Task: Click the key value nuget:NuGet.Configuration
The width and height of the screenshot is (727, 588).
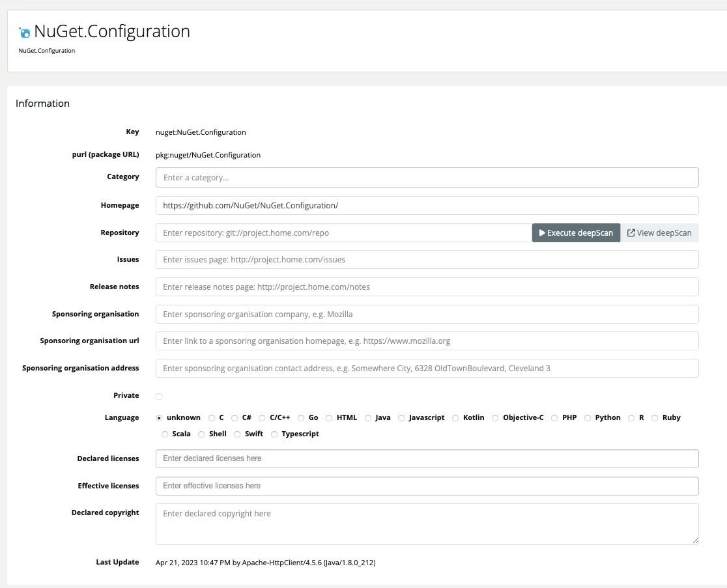Action: click(x=201, y=132)
